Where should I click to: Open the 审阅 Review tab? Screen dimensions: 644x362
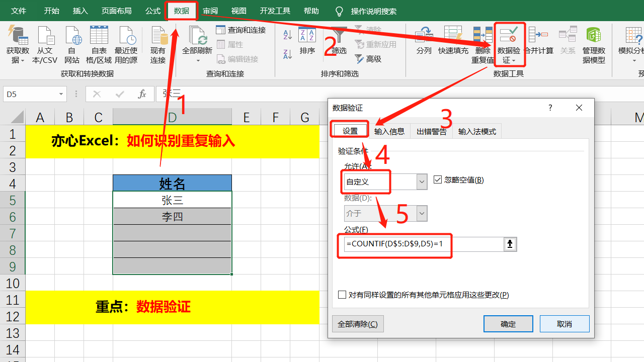coord(210,11)
